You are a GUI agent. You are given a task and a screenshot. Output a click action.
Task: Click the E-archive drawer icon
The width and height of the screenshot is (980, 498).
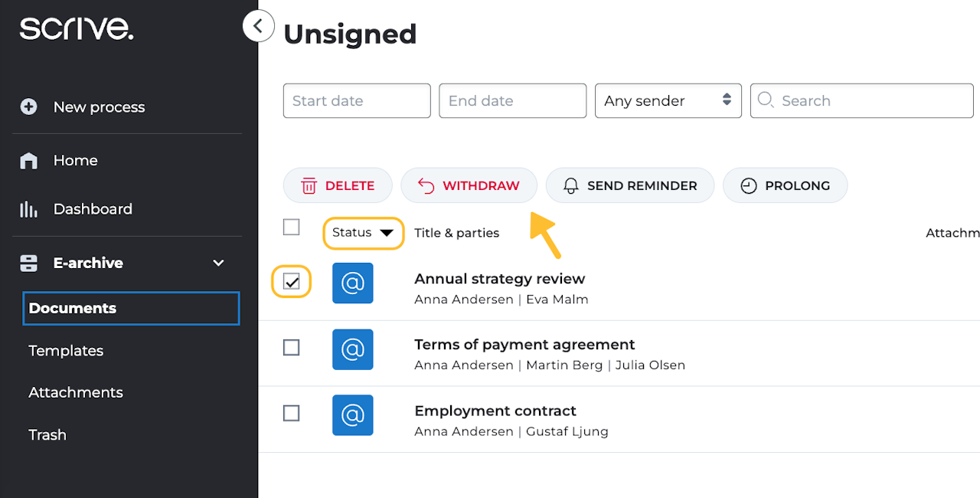[x=29, y=263]
